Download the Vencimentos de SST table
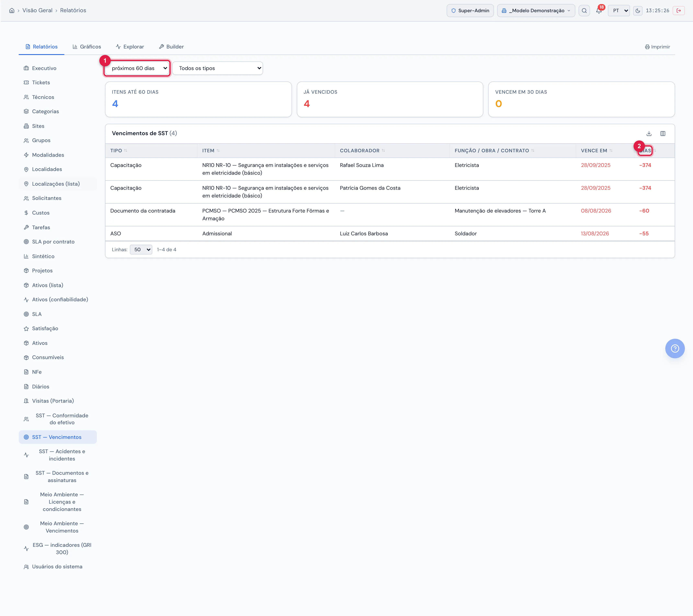This screenshot has height=616, width=693. click(x=649, y=134)
